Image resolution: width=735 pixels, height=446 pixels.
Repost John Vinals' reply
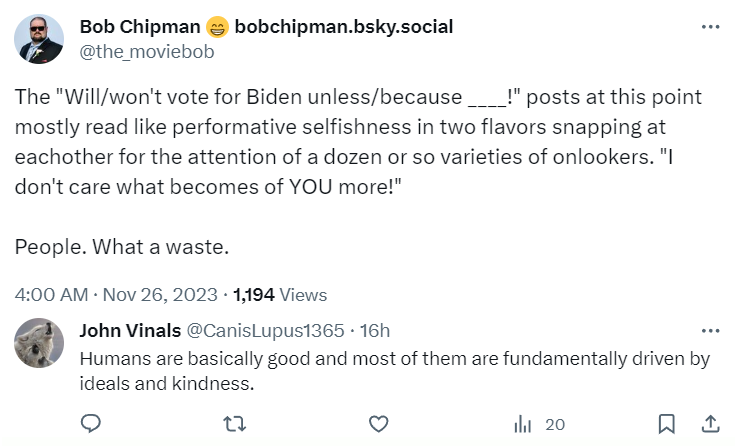pos(235,424)
